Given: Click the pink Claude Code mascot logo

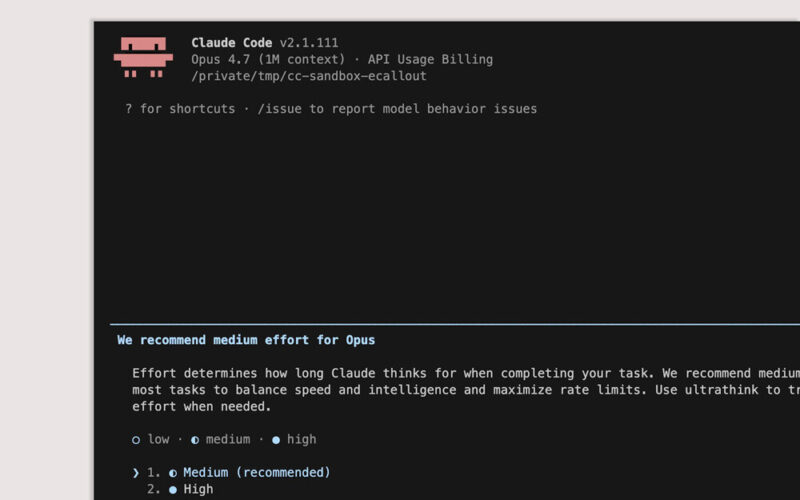Looking at the screenshot, I should pyautogui.click(x=143, y=57).
